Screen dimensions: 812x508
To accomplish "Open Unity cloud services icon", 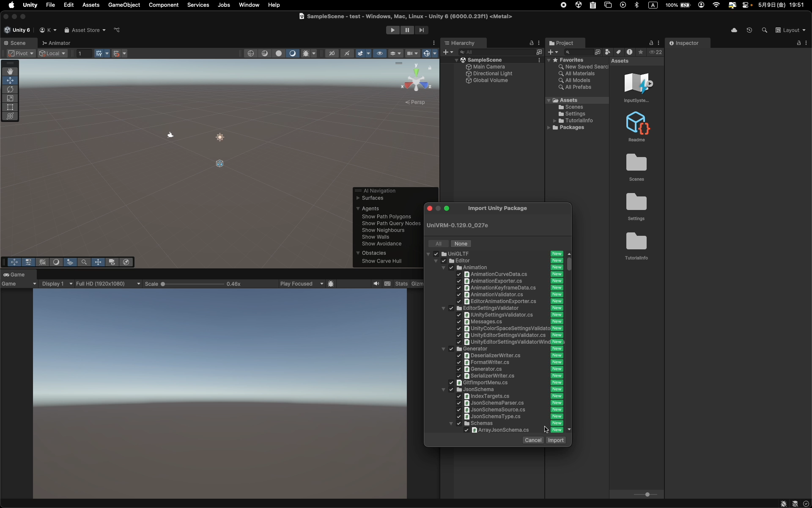I will pyautogui.click(x=734, y=30).
